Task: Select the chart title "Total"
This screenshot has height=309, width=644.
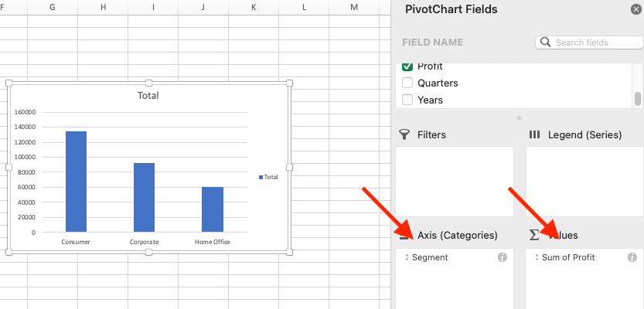Action: (x=148, y=96)
